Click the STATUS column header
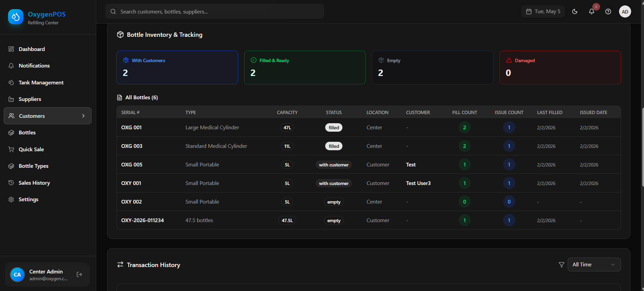Viewport: 644px width, 291px height. 334,112
